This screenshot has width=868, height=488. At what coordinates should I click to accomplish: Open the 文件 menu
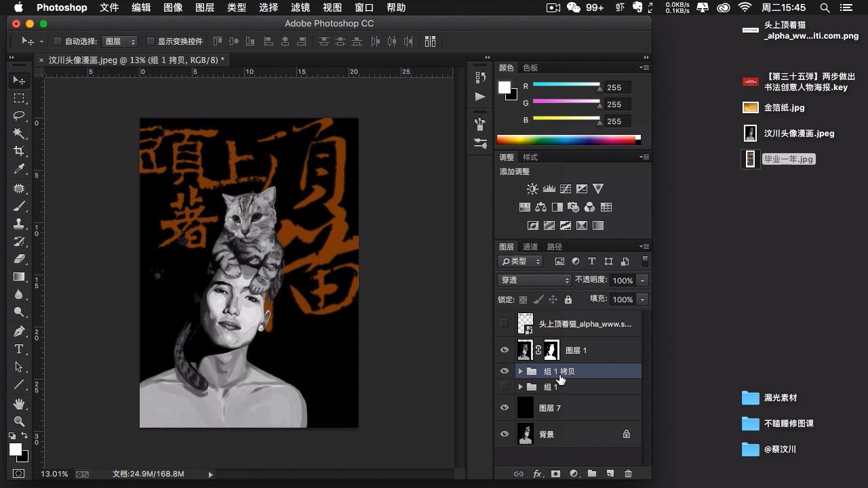click(x=109, y=7)
